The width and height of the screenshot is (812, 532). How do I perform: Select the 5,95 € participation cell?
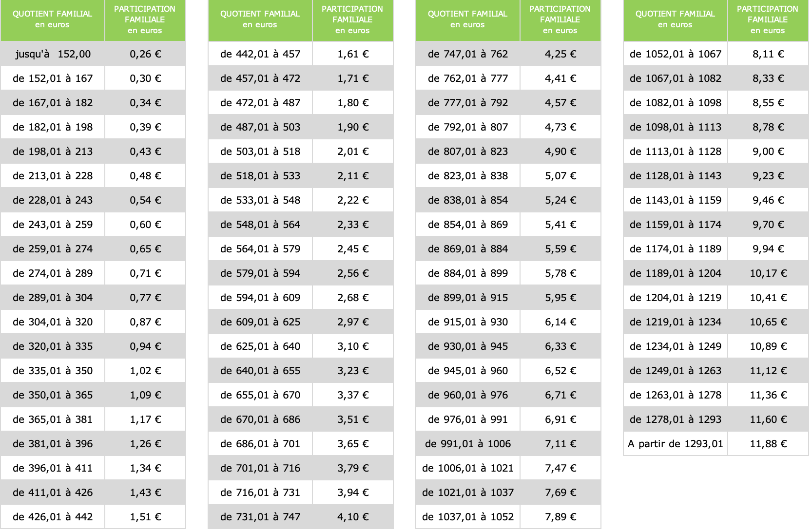(x=561, y=298)
